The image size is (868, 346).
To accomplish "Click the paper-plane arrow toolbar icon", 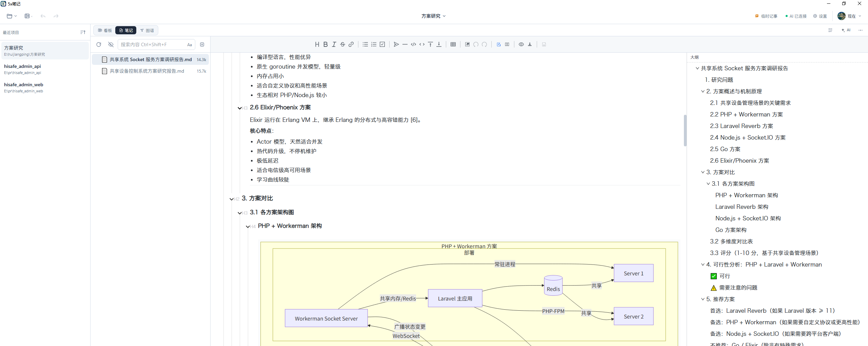I will [396, 44].
